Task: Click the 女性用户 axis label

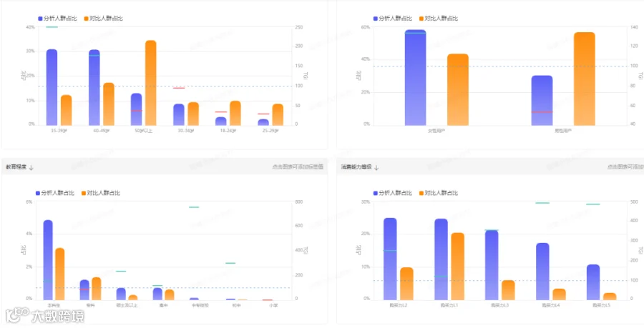Action: click(436, 131)
